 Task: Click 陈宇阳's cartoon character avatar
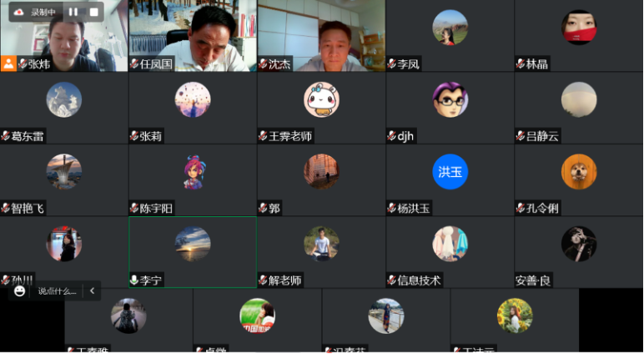point(194,172)
